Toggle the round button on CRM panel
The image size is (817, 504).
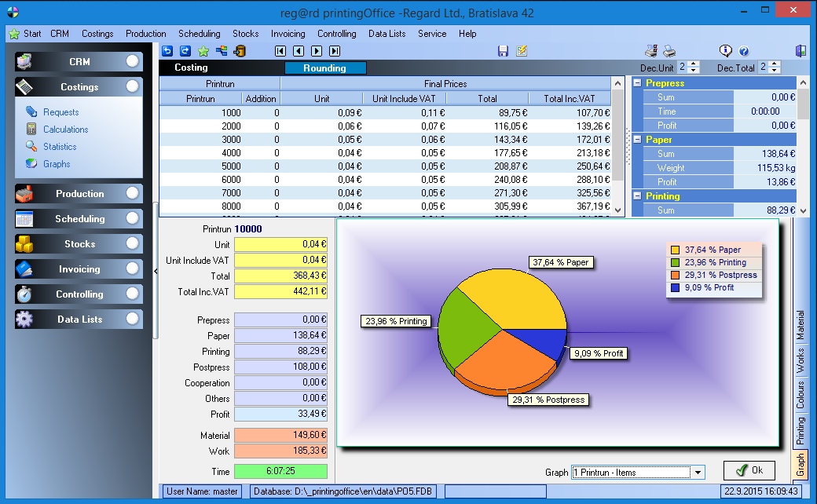(x=132, y=61)
